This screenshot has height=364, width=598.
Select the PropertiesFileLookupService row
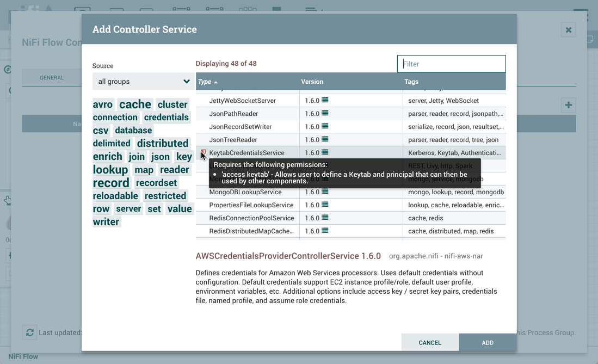click(x=251, y=205)
